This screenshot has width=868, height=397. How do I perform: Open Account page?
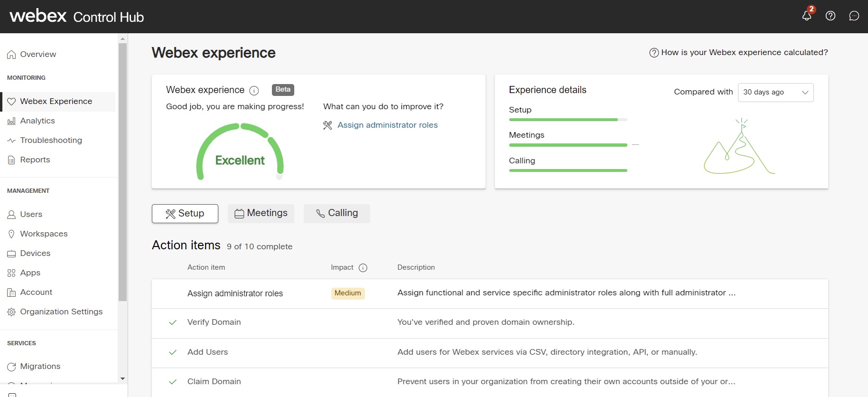(36, 292)
